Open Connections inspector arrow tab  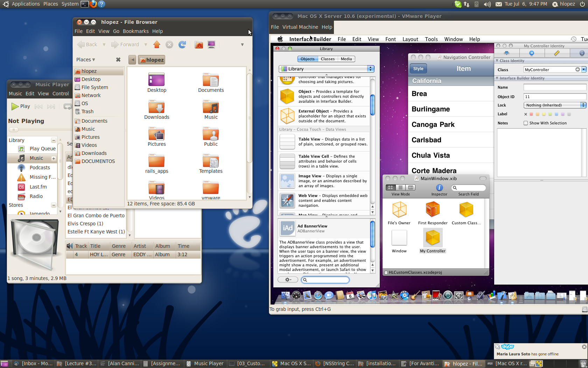pos(532,53)
